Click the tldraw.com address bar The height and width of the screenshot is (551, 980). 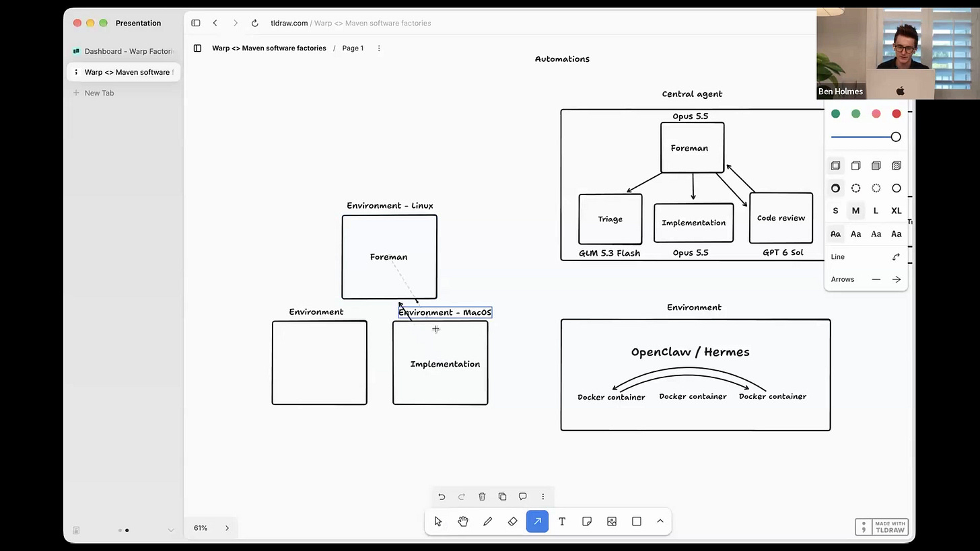point(351,23)
